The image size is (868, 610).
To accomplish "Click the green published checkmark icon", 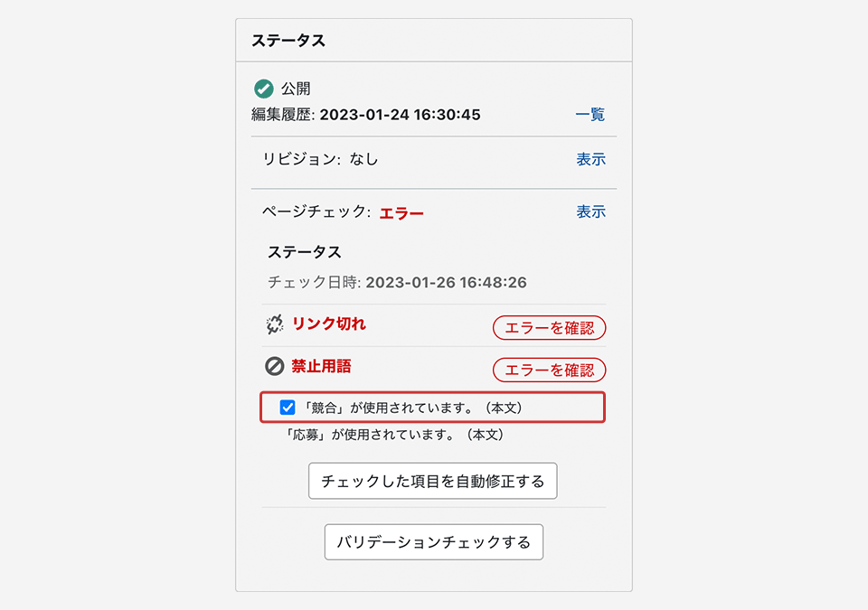I will (263, 89).
